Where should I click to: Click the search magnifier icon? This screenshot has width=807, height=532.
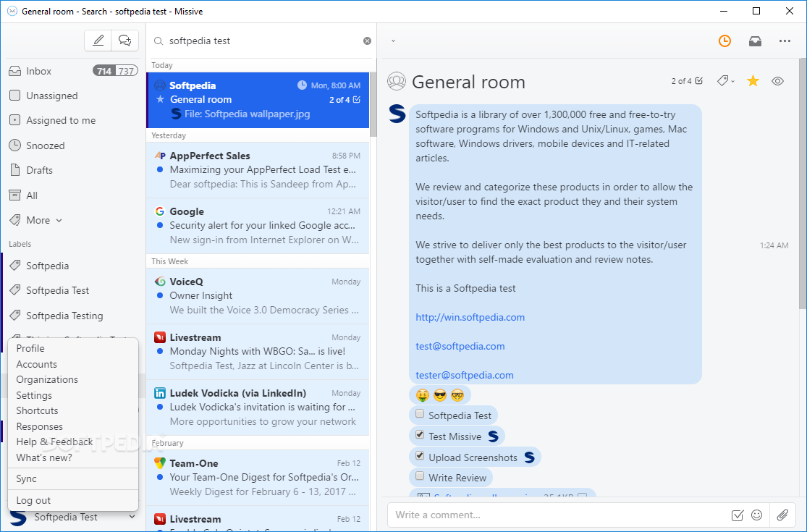point(159,41)
